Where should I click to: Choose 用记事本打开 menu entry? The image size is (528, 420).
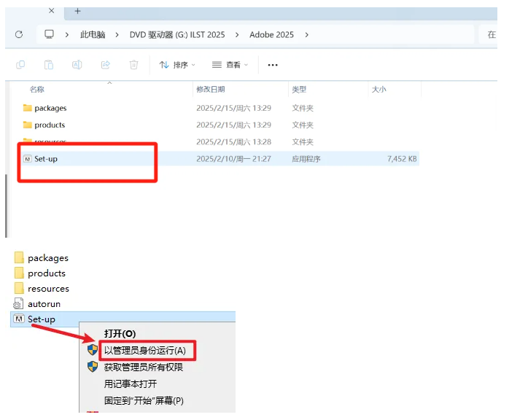[x=131, y=384]
